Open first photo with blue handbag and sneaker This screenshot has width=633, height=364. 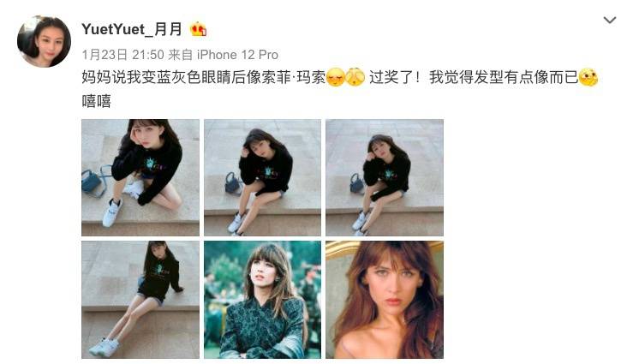140,177
